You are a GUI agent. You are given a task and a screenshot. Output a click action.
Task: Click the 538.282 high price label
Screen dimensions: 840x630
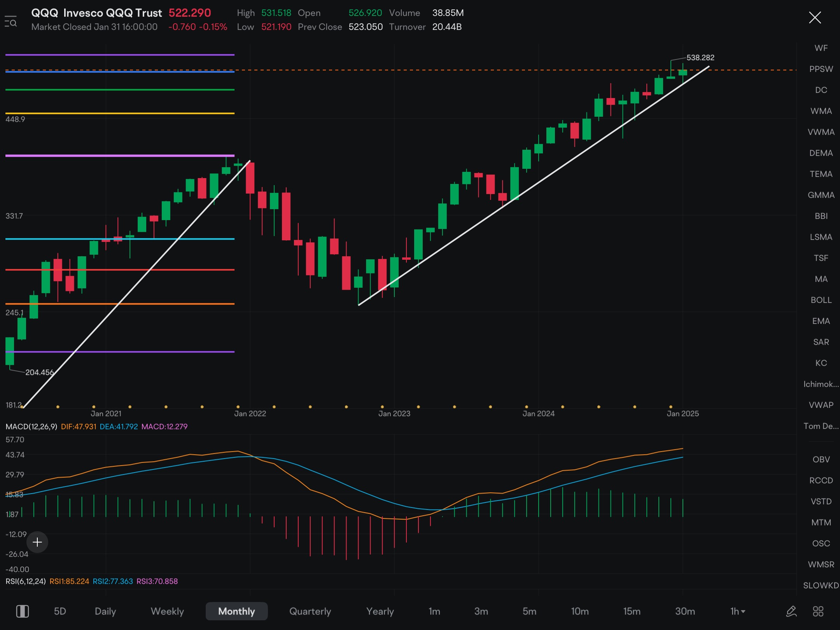(700, 58)
